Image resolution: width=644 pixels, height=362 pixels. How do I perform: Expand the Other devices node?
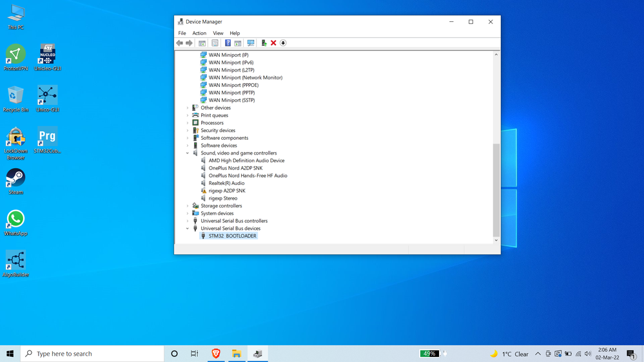click(x=188, y=108)
